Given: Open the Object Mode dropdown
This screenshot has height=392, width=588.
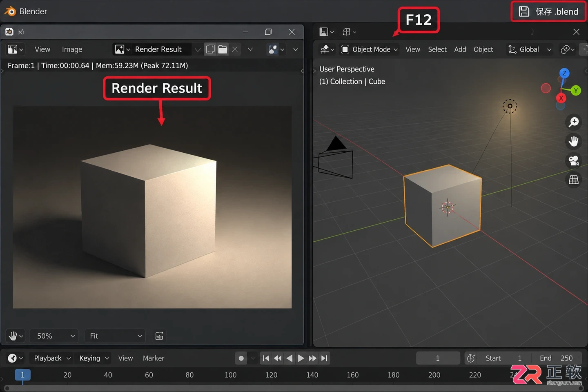Looking at the screenshot, I should pyautogui.click(x=370, y=49).
